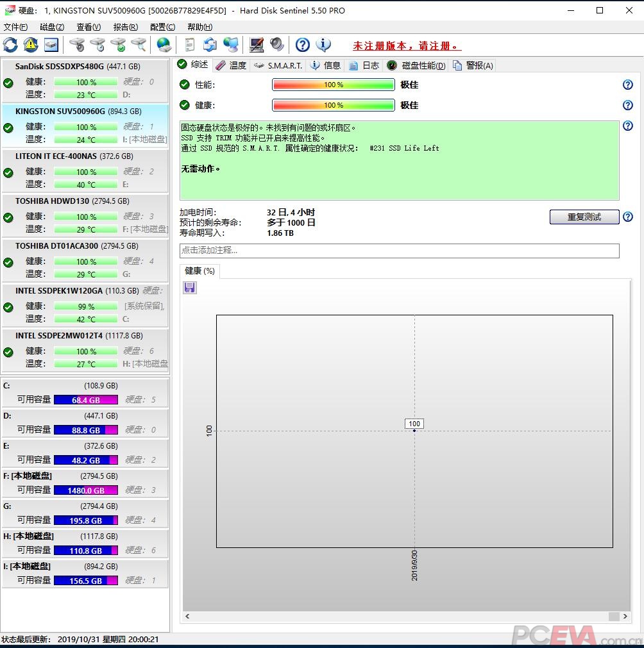Click the green status check beside INTEL SSDPEK1W120GA
The image size is (644, 648).
click(x=8, y=307)
